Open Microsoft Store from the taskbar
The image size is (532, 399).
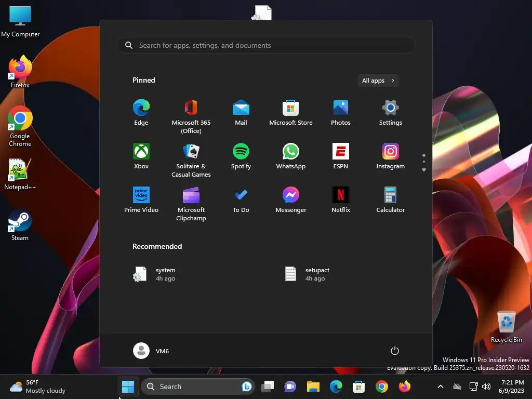pos(358,387)
